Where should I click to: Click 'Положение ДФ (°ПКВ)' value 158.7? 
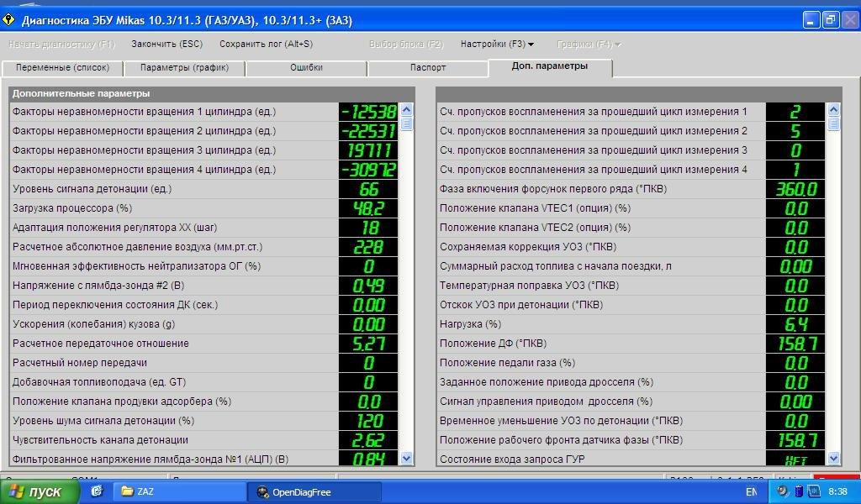tap(795, 344)
